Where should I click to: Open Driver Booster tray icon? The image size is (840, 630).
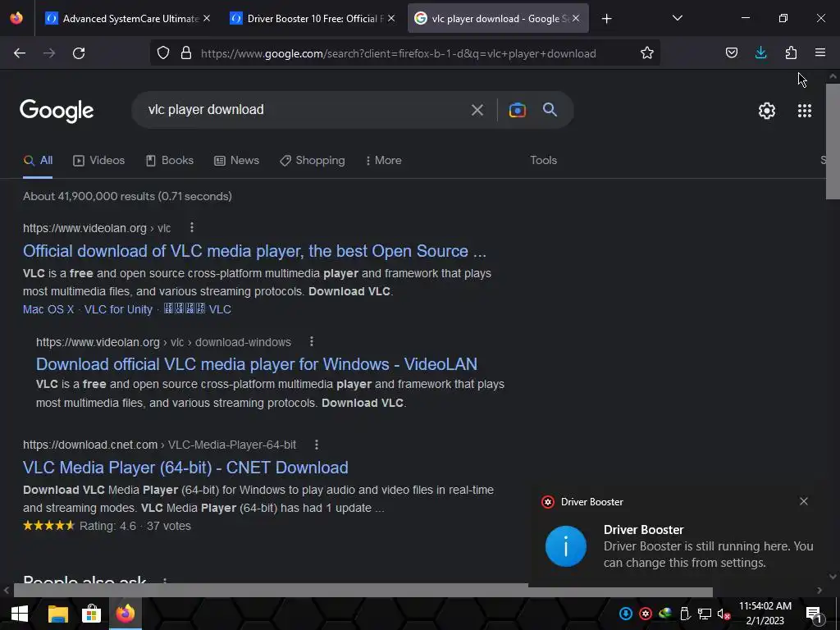click(x=646, y=614)
